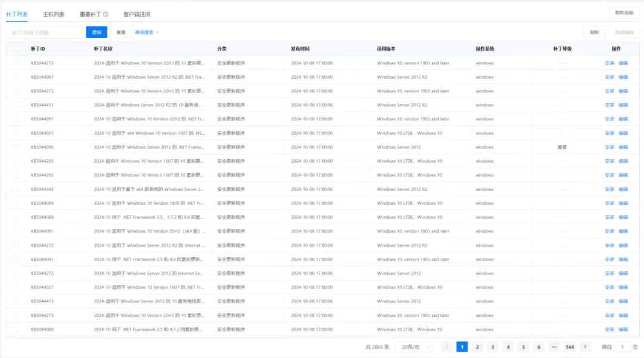
Task: Open the 帮助说明 help button
Action: point(624,13)
